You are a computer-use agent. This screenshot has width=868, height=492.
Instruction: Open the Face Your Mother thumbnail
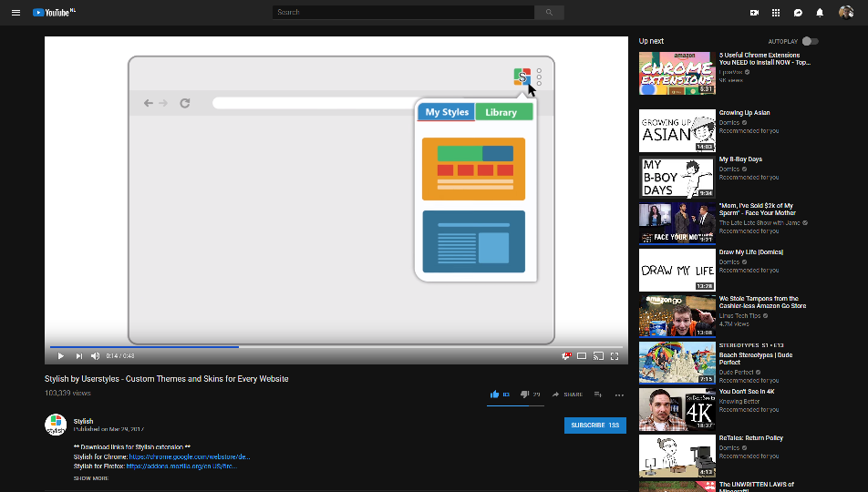pyautogui.click(x=677, y=223)
